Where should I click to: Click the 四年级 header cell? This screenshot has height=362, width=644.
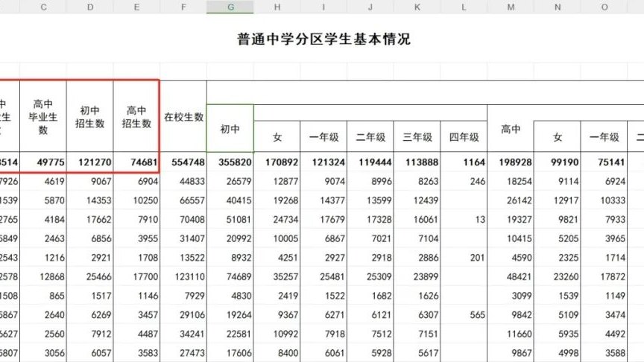pyautogui.click(x=464, y=136)
